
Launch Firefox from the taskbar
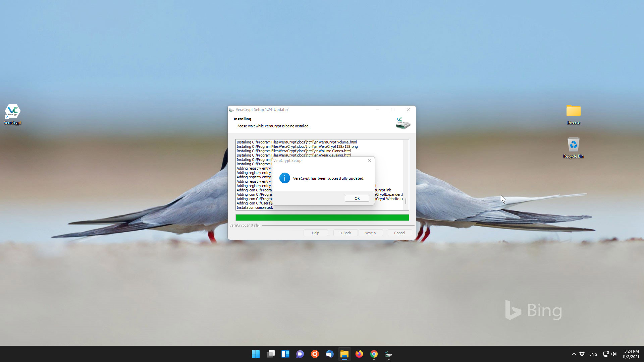pos(359,354)
